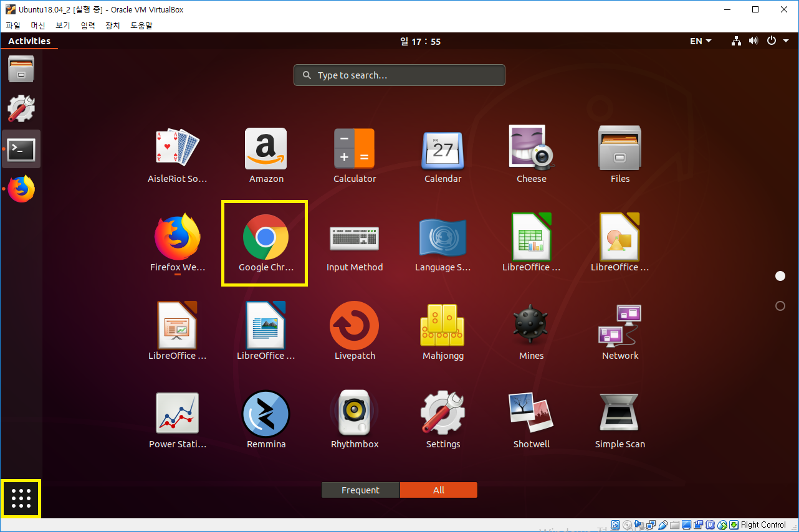The image size is (799, 532).
Task: Click the Firefox icon in the dock
Action: coord(21,189)
